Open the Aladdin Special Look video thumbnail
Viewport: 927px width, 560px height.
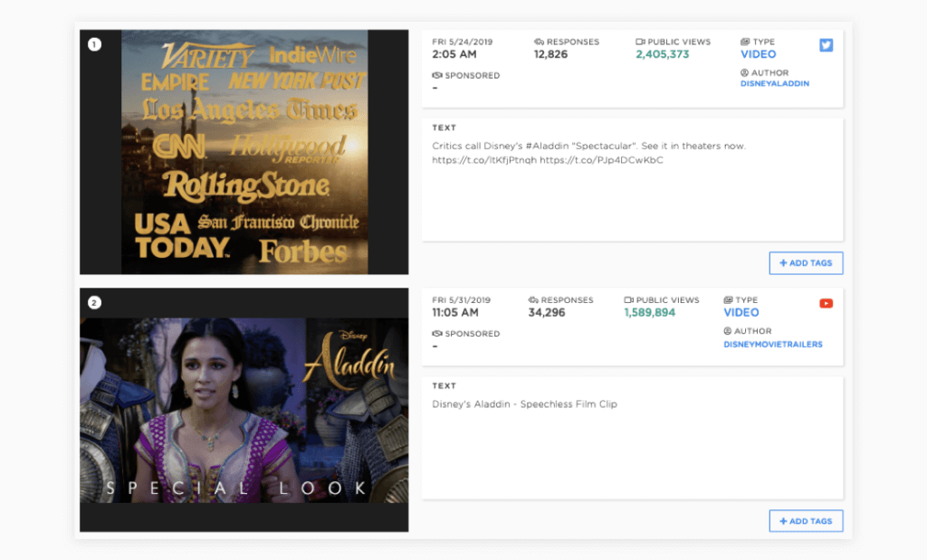(244, 410)
